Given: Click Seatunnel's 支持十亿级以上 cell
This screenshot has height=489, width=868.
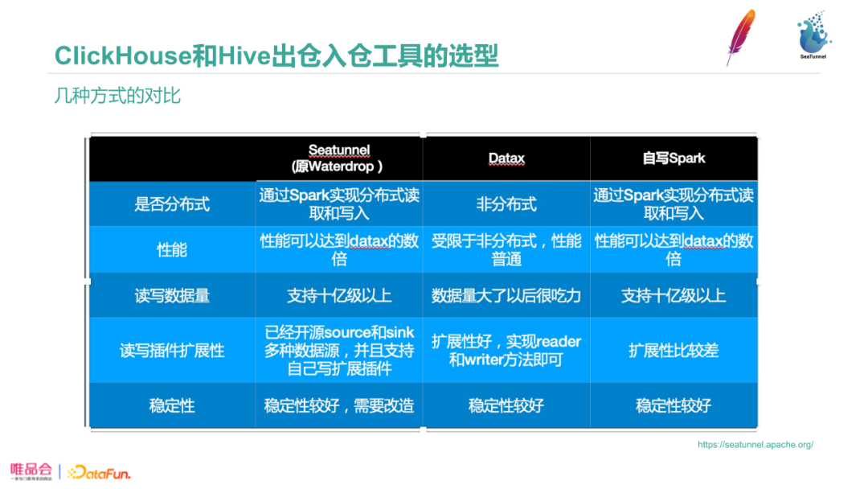Looking at the screenshot, I should (339, 295).
